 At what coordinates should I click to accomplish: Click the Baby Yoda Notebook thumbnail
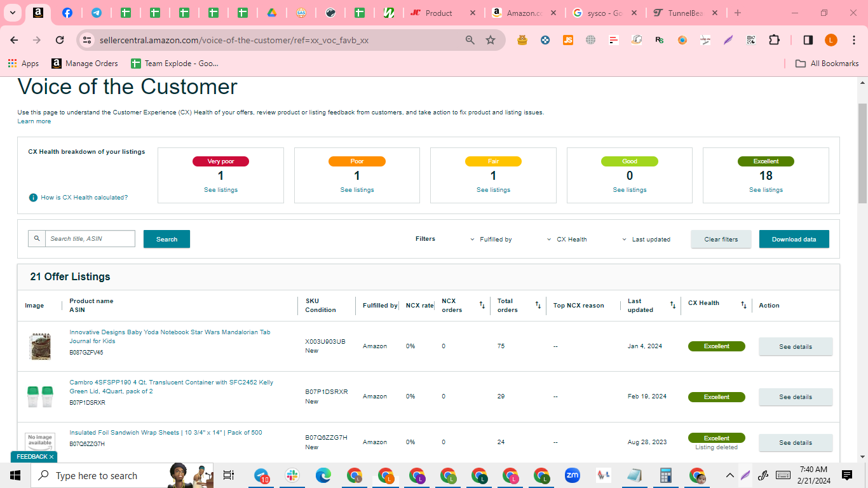(x=40, y=346)
